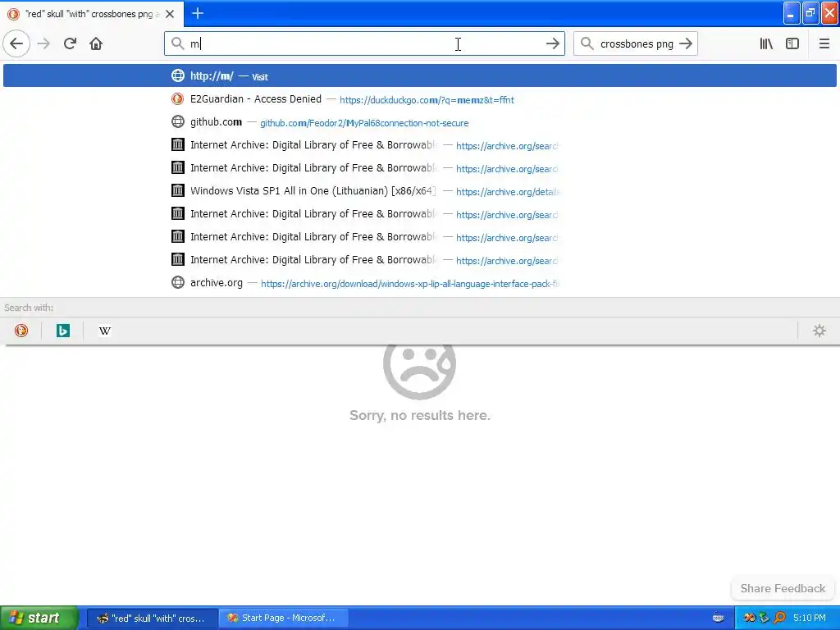Submit the search box with its arrow

click(x=685, y=43)
